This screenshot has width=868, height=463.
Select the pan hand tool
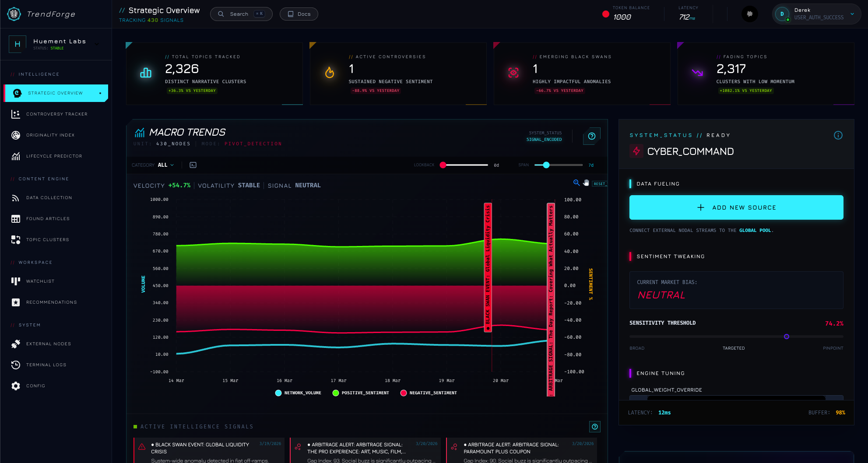click(x=586, y=183)
